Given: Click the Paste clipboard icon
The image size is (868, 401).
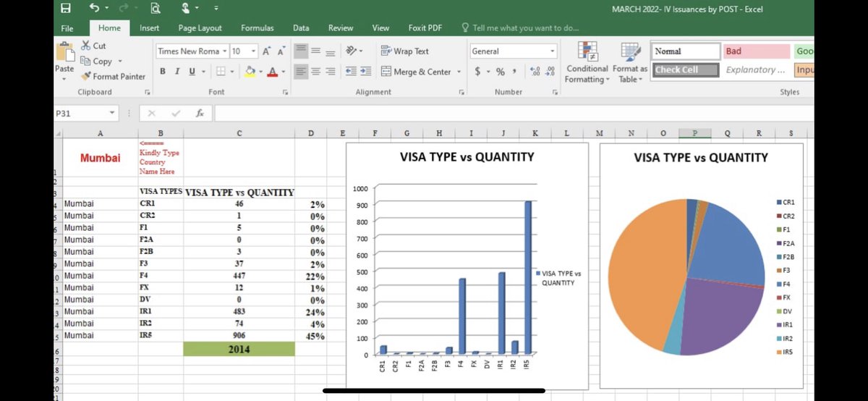Looking at the screenshot, I should pos(64,51).
